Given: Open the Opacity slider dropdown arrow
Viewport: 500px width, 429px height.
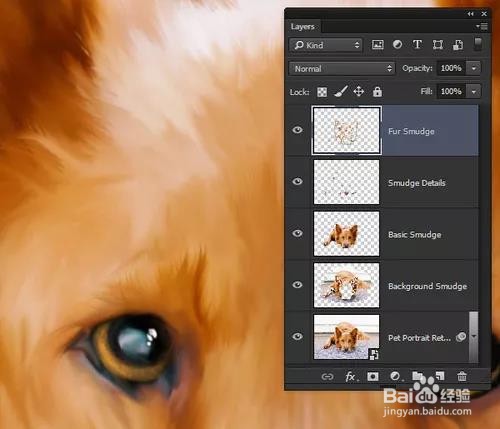Looking at the screenshot, I should 474,68.
